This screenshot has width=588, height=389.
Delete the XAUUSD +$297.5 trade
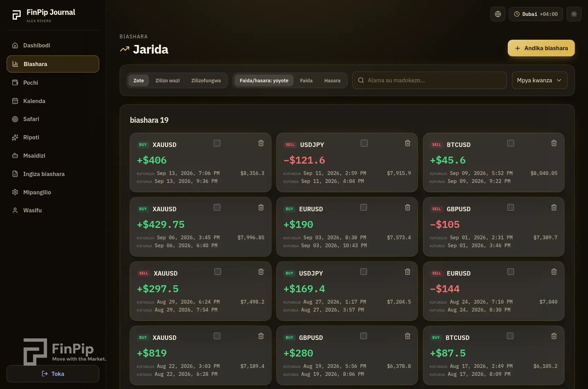261,272
